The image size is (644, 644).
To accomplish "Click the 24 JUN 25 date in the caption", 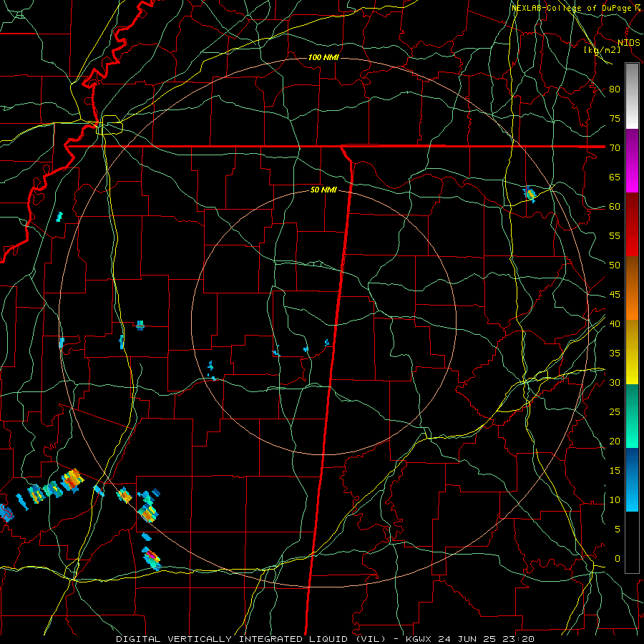I will (468, 639).
